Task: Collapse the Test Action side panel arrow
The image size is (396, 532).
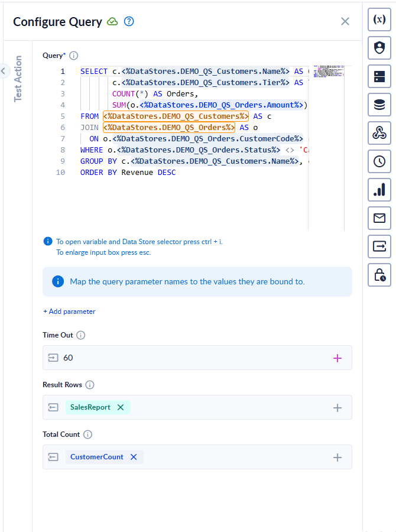Action: (4, 71)
